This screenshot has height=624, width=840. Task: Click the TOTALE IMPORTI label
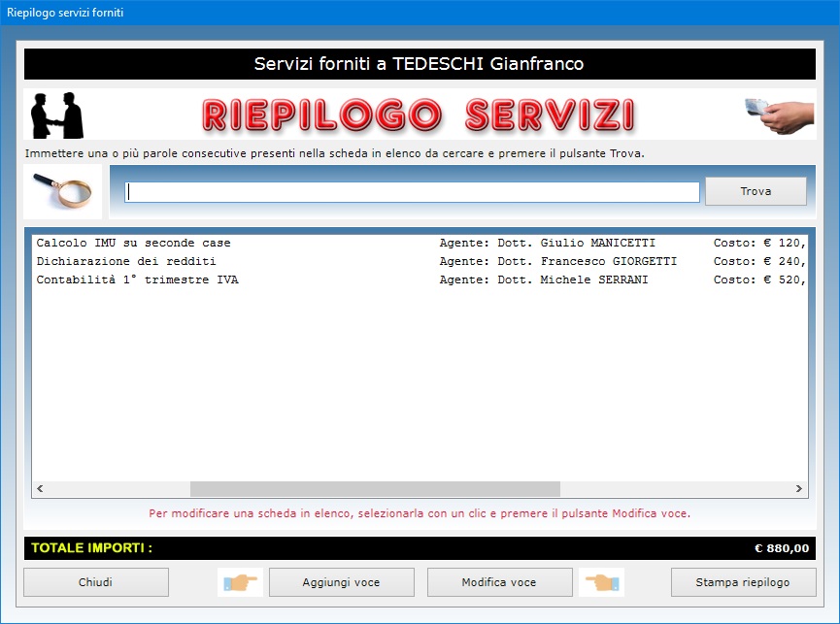tap(91, 548)
